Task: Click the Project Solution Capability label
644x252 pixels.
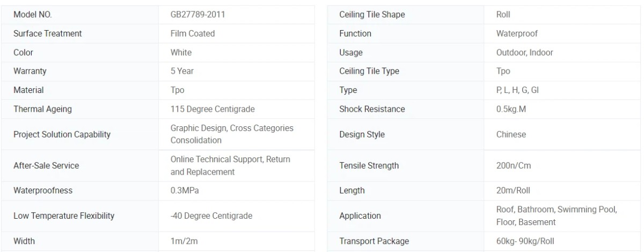Action: [62, 134]
